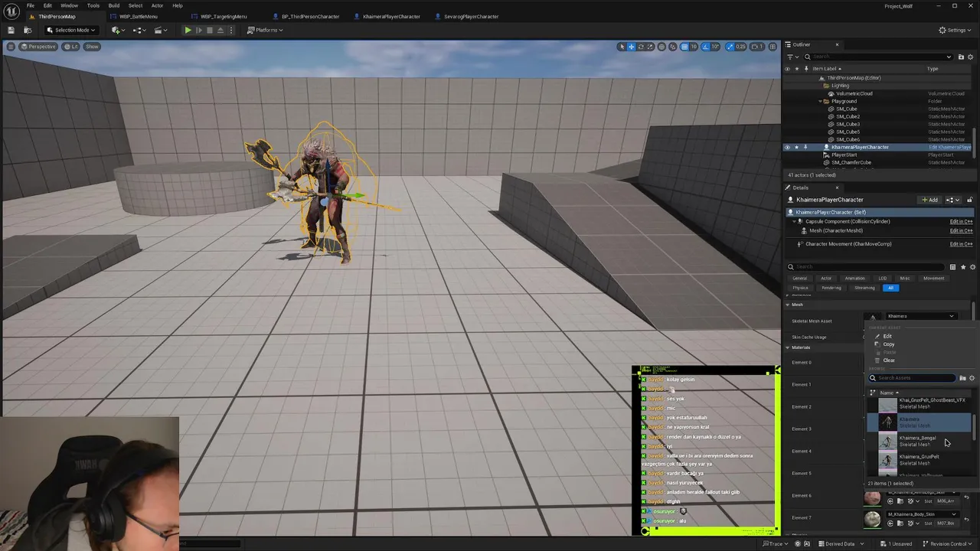Screen dimensions: 980x551
Task: Open Outliner settings gear
Action: click(x=971, y=57)
